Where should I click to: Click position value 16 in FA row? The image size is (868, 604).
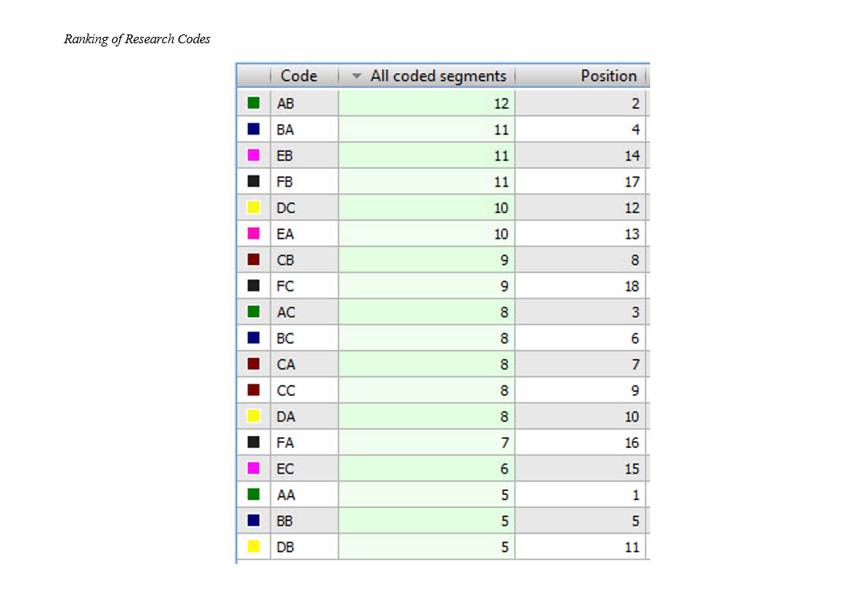click(632, 443)
